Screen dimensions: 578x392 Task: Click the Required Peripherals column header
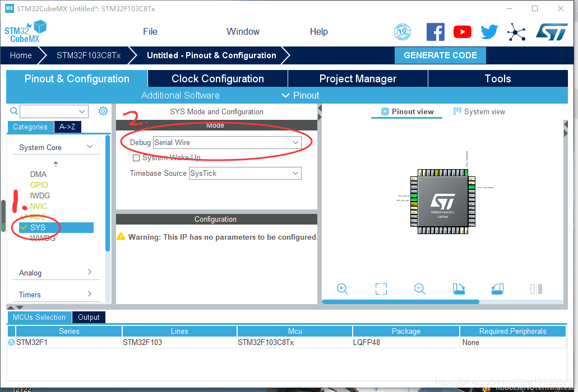click(513, 332)
